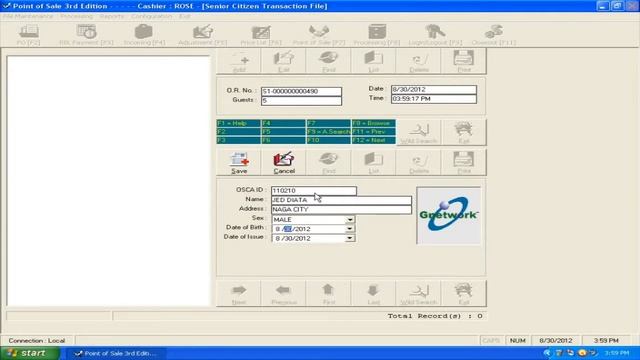Jump to the Last record
640x360 pixels.
click(373, 293)
